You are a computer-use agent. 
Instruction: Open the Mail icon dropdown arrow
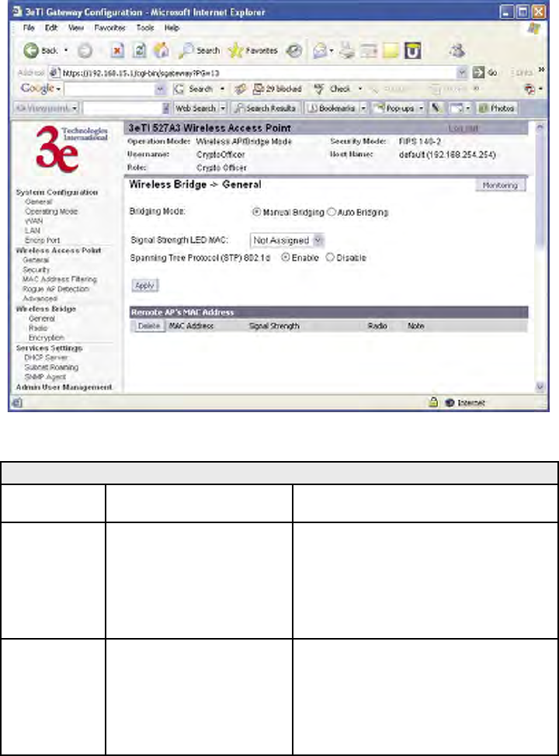click(332, 50)
